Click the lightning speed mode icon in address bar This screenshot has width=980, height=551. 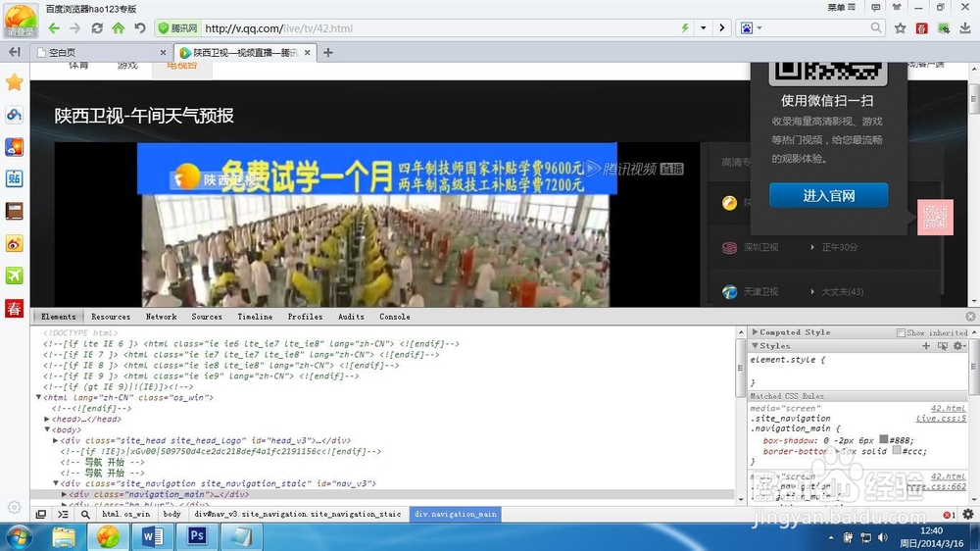tap(685, 28)
